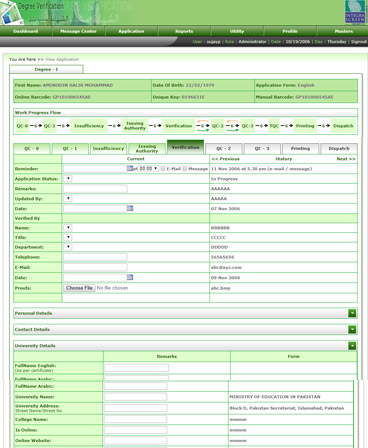Switch to the QC - 2 tab
368x448 pixels.
coord(224,149)
